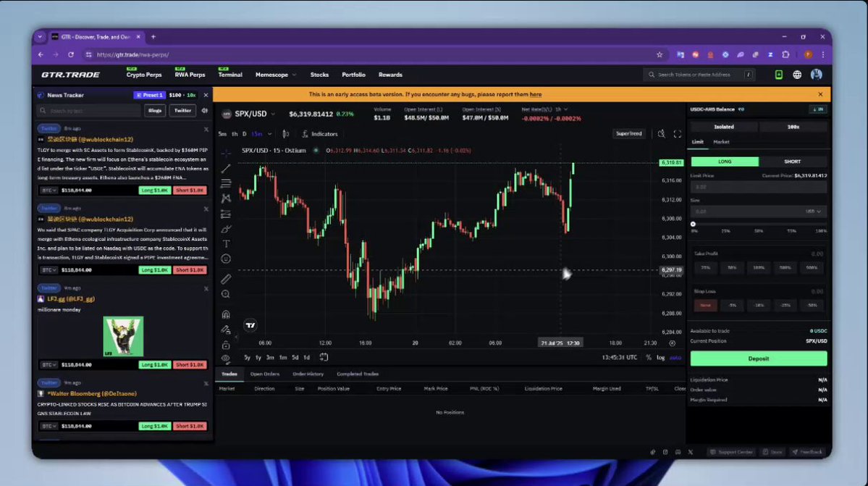Switch to the Completed Trades tab
Screen dimensions: 868x486
[358, 374]
